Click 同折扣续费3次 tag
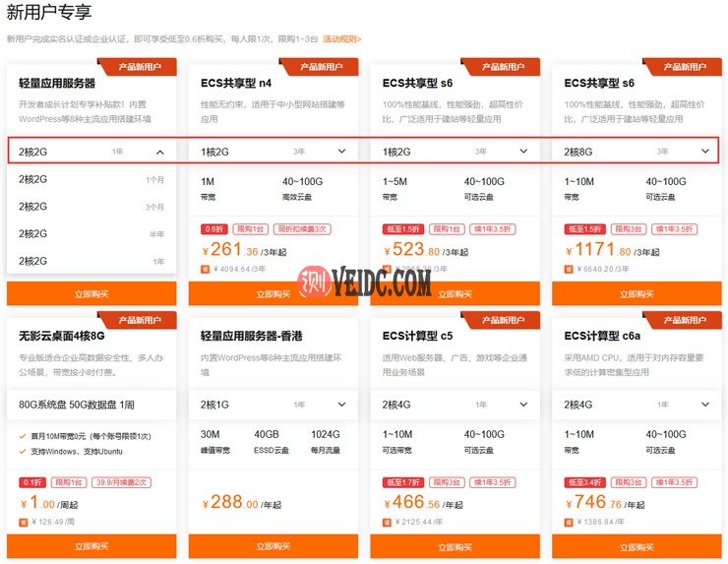Image resolution: width=728 pixels, height=564 pixels. click(x=302, y=229)
